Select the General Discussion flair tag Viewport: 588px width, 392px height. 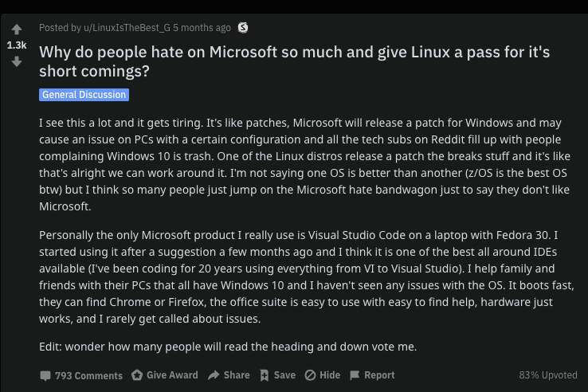pyautogui.click(x=84, y=95)
